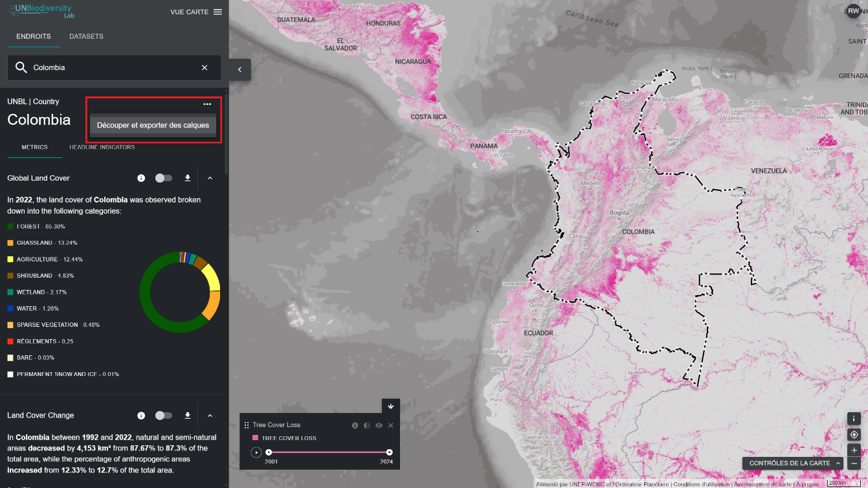This screenshot has height=488, width=868.
Task: Hide Tree Cover Loss with eye icon
Action: [x=379, y=425]
